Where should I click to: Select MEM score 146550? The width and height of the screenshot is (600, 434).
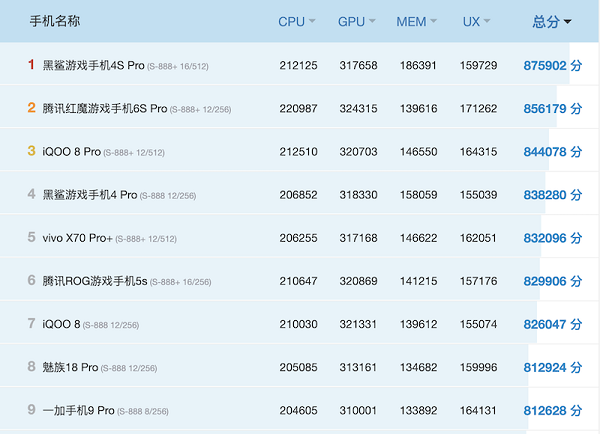click(x=418, y=152)
